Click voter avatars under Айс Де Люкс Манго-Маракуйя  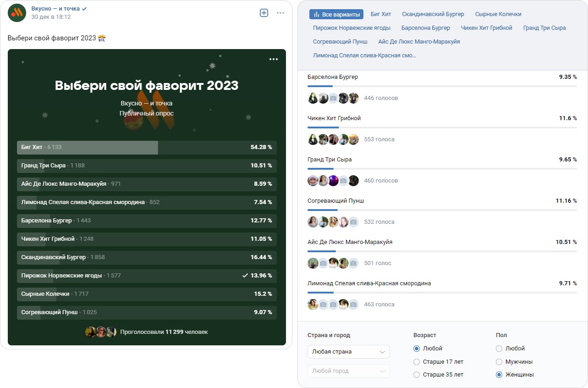tap(333, 263)
